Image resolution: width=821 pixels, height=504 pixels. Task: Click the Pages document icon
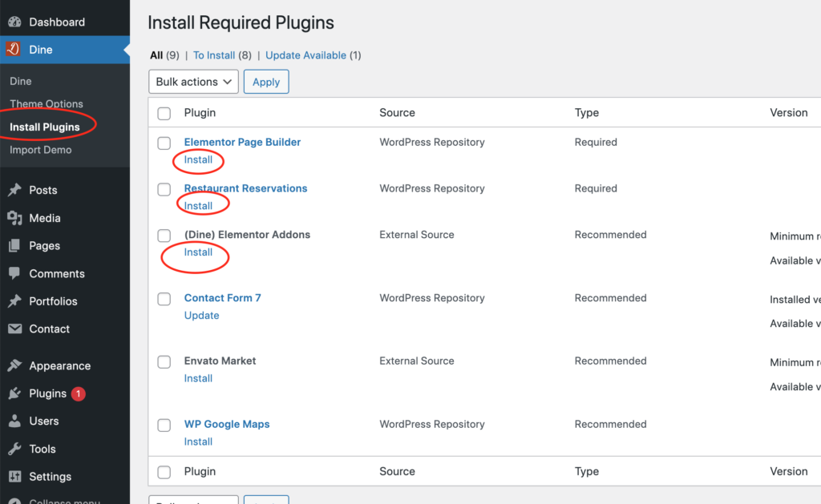tap(14, 245)
